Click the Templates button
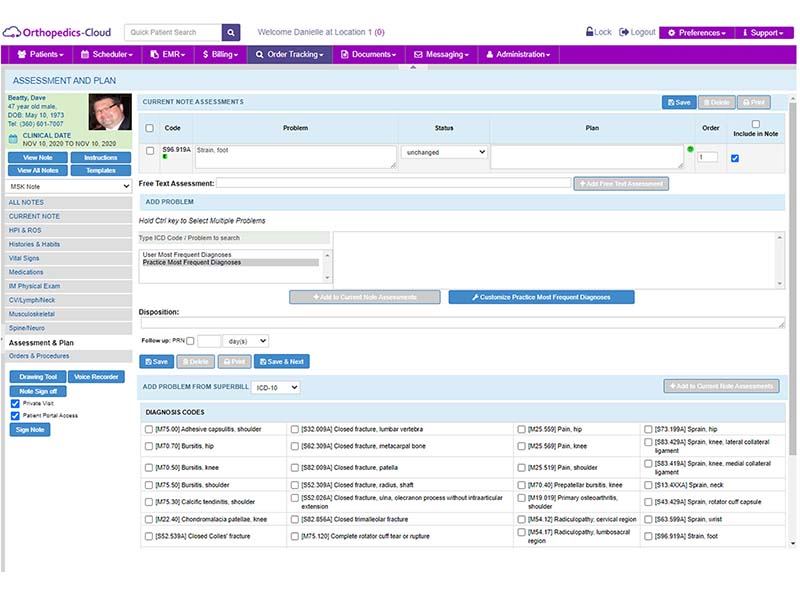800x600 pixels. 101,170
